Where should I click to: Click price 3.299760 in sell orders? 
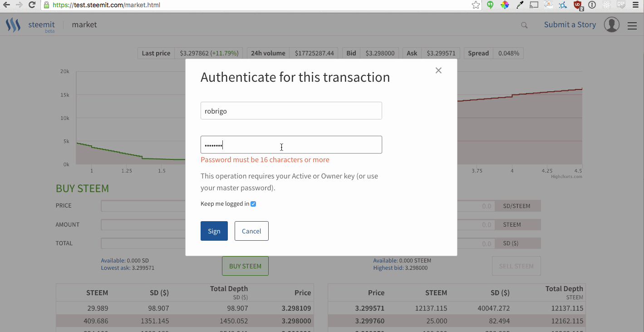pos(370,321)
